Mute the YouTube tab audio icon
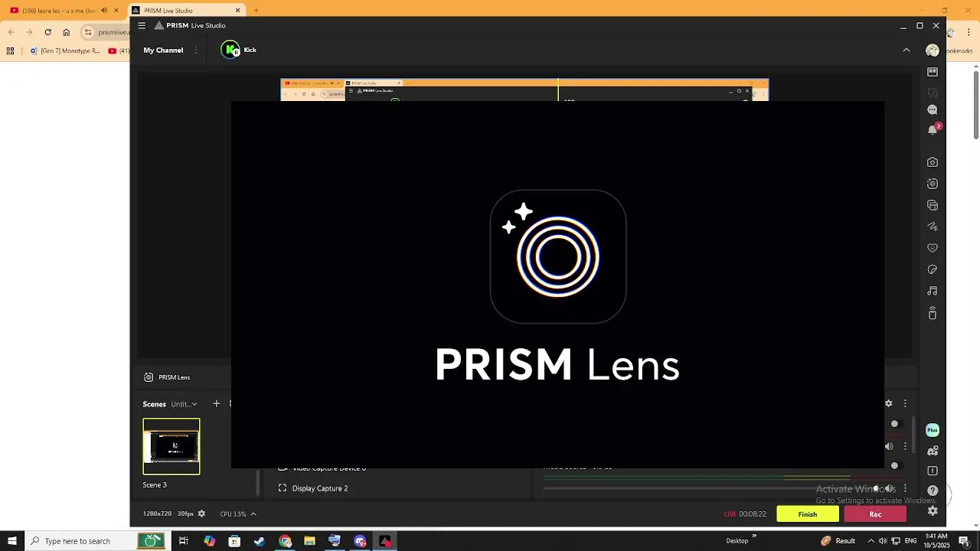This screenshot has width=980, height=551. pos(104,11)
